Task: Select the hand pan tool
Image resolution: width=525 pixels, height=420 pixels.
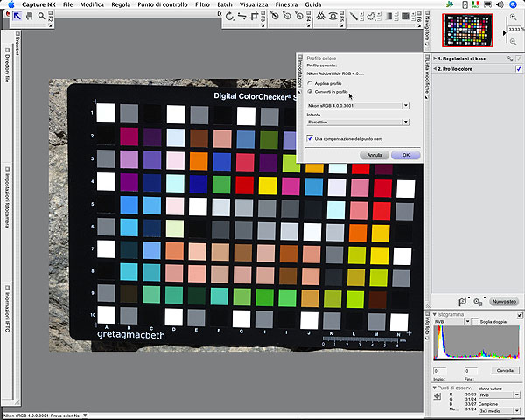Action: 30,16
